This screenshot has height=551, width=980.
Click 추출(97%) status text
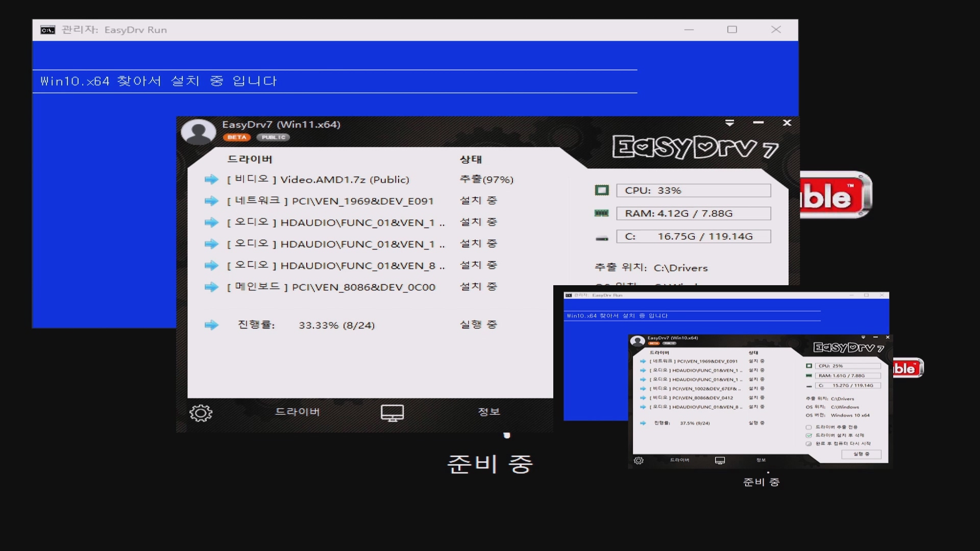486,180
